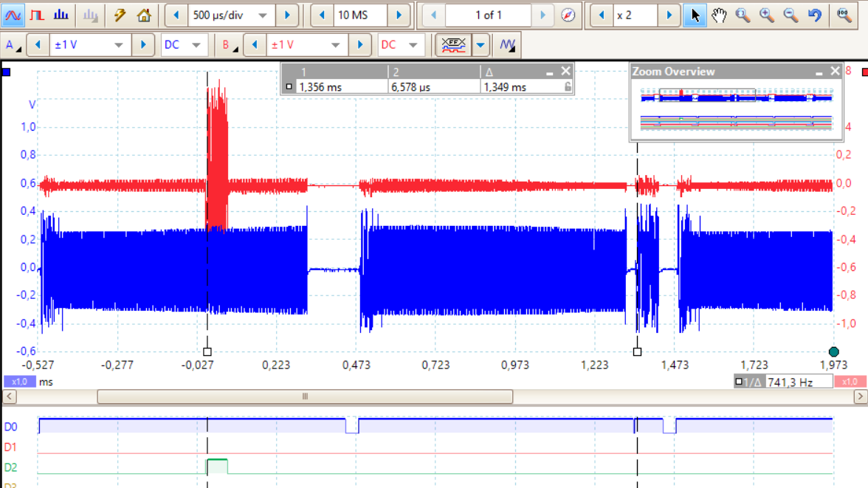Click the horizontal time scrollbar thumb
This screenshot has height=488, width=868.
click(305, 396)
